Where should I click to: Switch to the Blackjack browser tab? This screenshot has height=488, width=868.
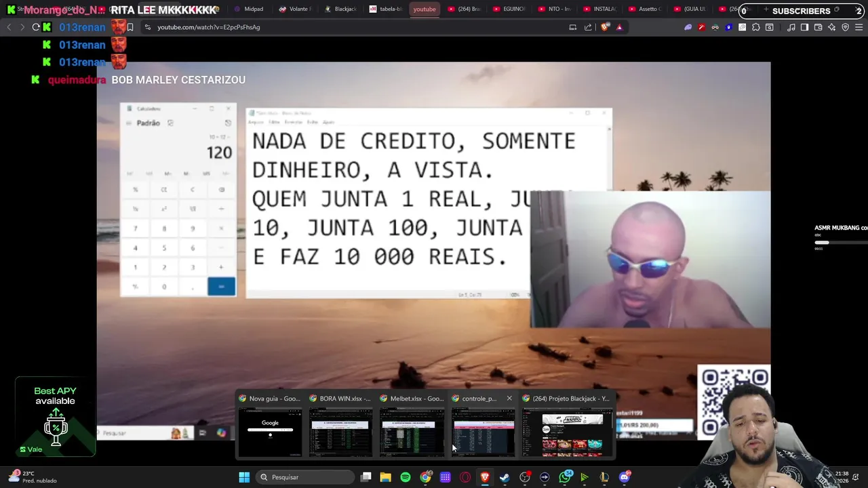(340, 9)
